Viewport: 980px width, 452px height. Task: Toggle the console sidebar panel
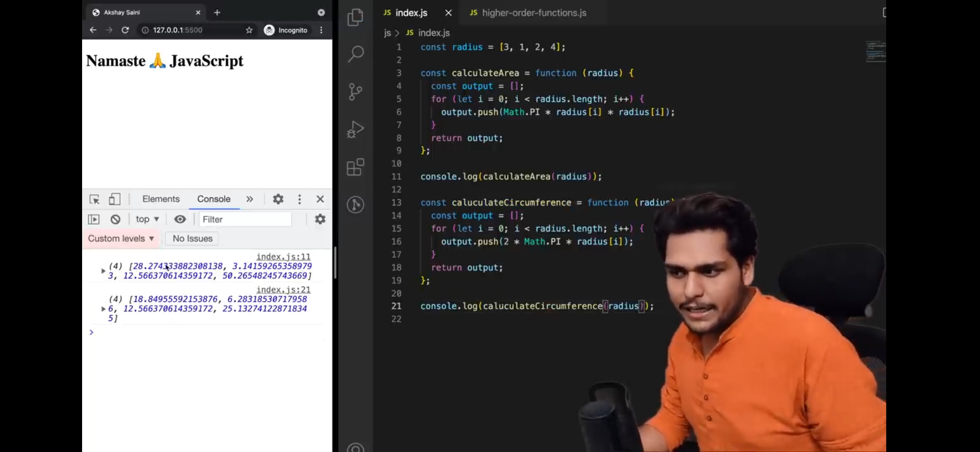click(94, 219)
